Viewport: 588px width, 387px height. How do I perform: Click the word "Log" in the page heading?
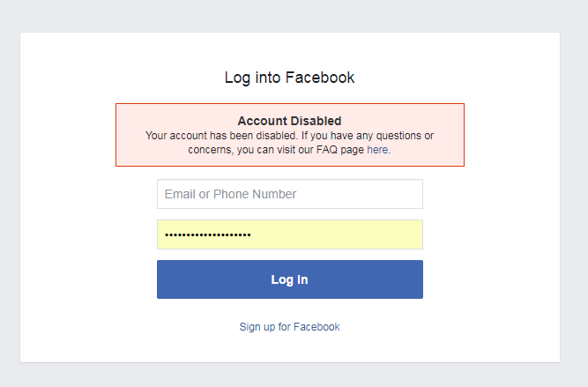(x=236, y=78)
